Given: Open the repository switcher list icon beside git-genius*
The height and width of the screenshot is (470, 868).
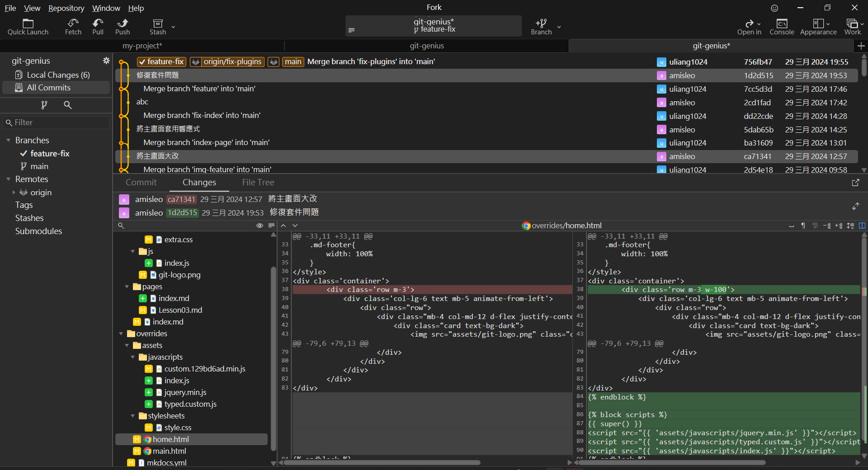Looking at the screenshot, I should click(x=351, y=30).
